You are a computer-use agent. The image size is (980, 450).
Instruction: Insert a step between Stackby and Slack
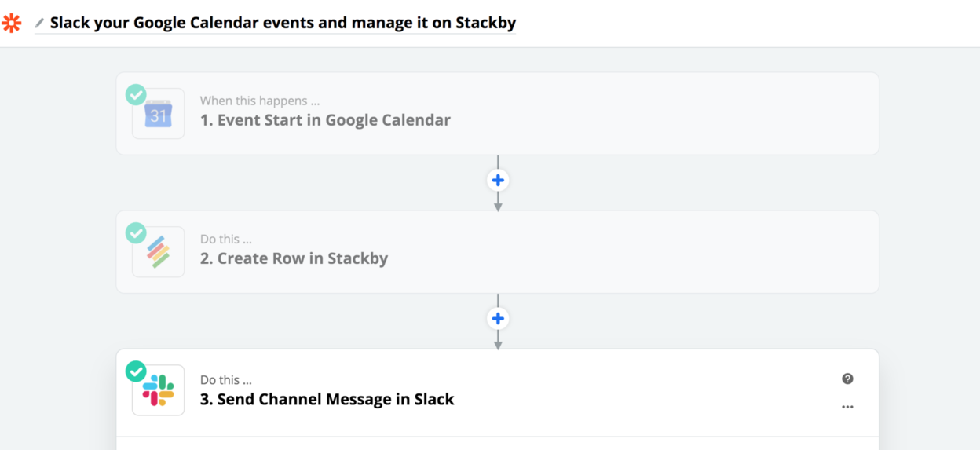[498, 318]
